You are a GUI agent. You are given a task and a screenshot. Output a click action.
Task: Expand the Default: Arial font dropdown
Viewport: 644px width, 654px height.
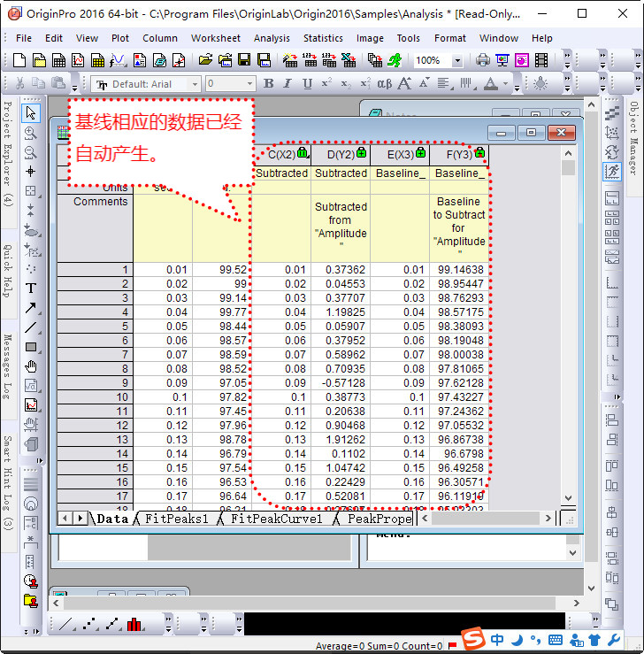click(x=195, y=84)
